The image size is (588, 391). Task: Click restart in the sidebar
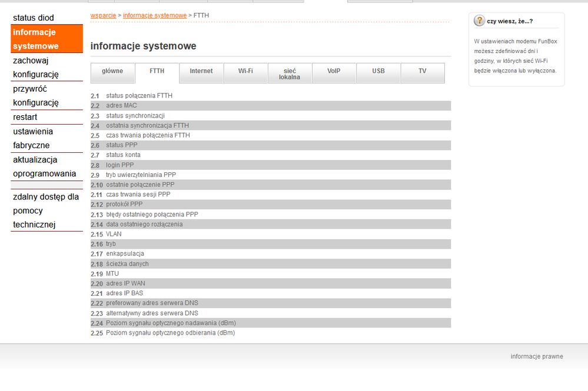(25, 117)
